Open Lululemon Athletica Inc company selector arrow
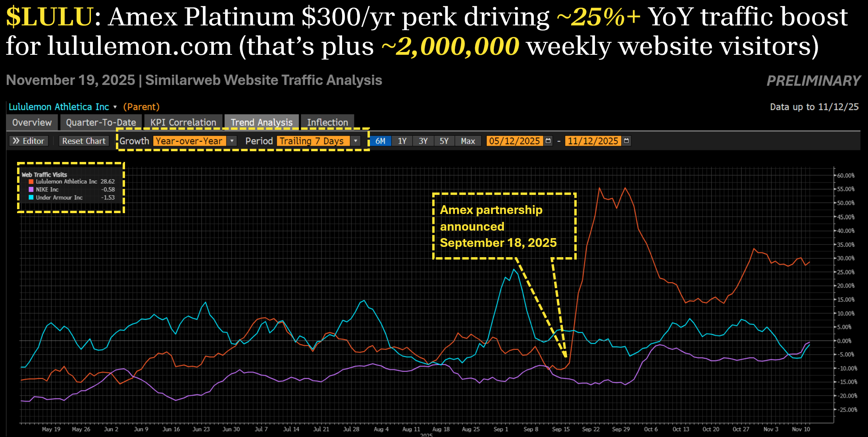The image size is (868, 437). click(115, 107)
